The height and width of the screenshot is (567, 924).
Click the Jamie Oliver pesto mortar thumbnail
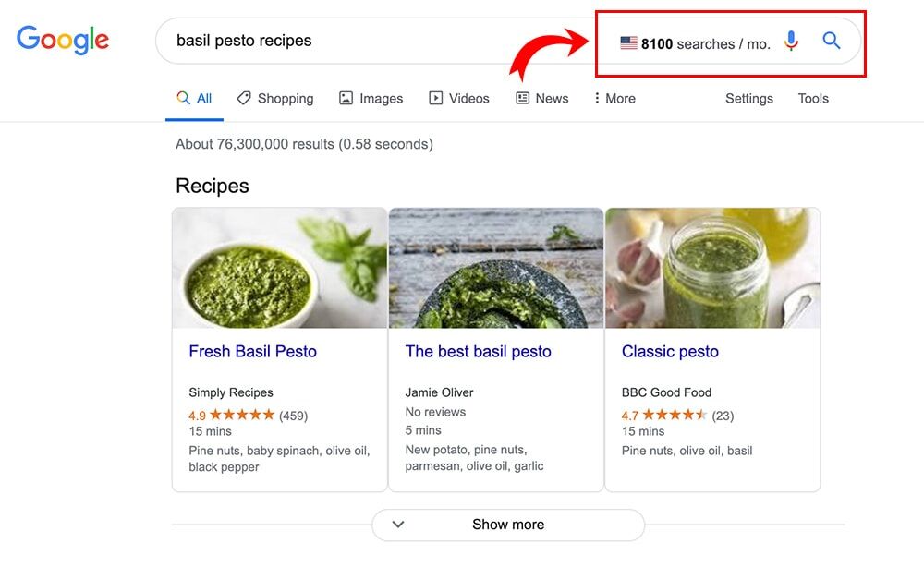(x=496, y=268)
